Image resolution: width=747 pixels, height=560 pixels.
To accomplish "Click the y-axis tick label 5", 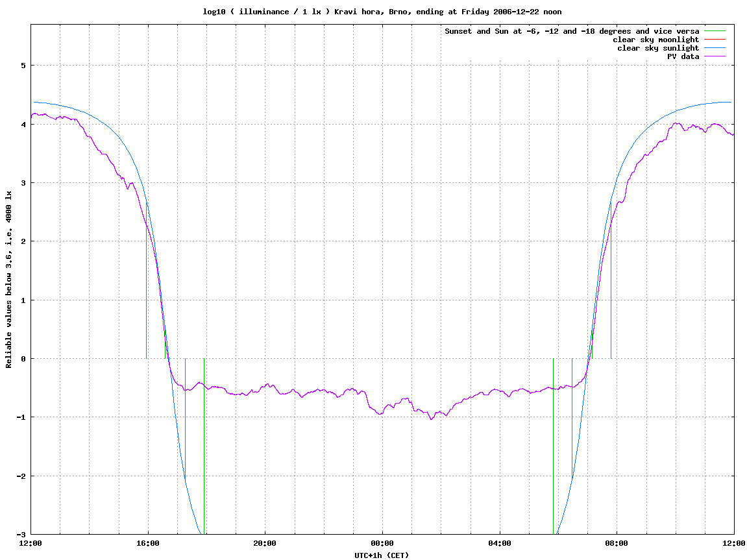I will [23, 66].
